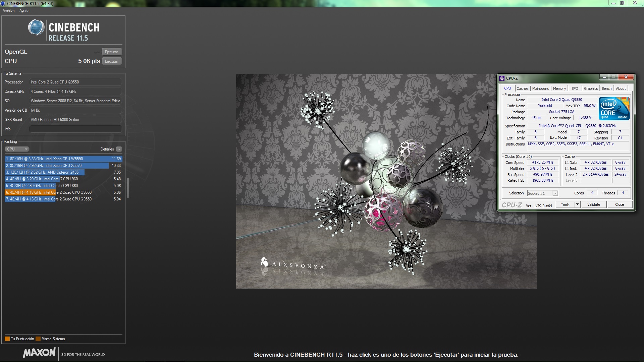
Task: Click the Level 2 cache value 2 x 6144 KBytes
Action: [x=595, y=175]
